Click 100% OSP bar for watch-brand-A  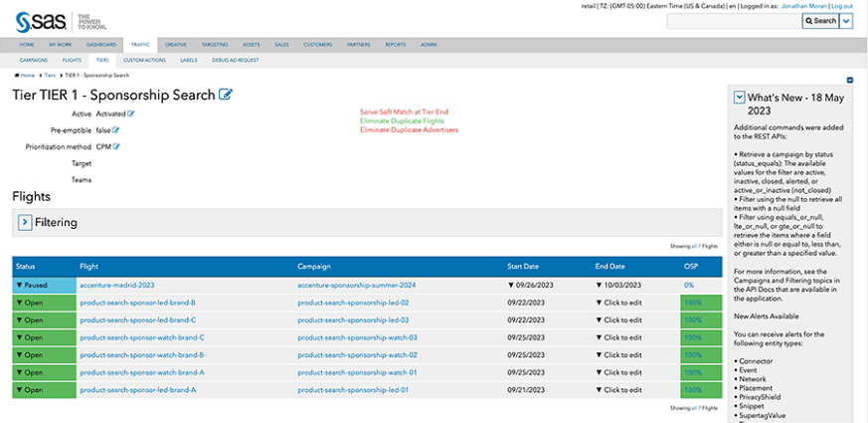[701, 372]
